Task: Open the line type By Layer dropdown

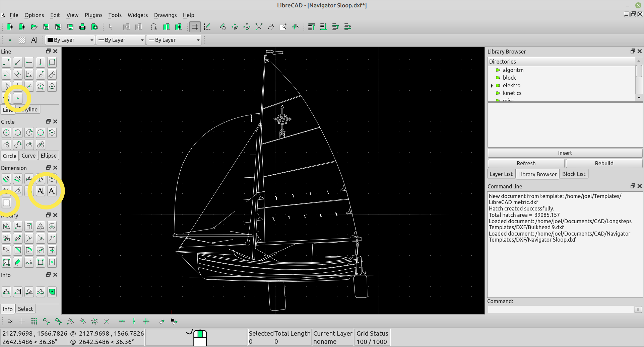Action: click(121, 40)
